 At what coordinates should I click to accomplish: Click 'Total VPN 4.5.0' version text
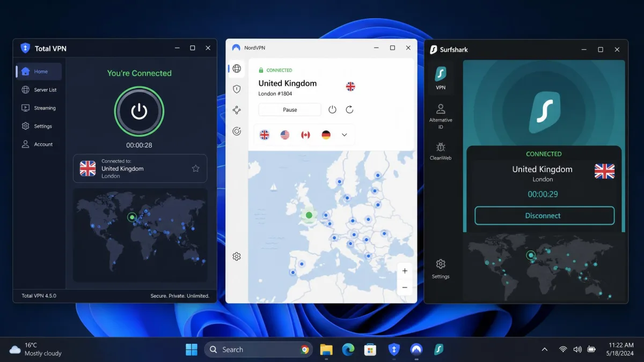click(39, 295)
